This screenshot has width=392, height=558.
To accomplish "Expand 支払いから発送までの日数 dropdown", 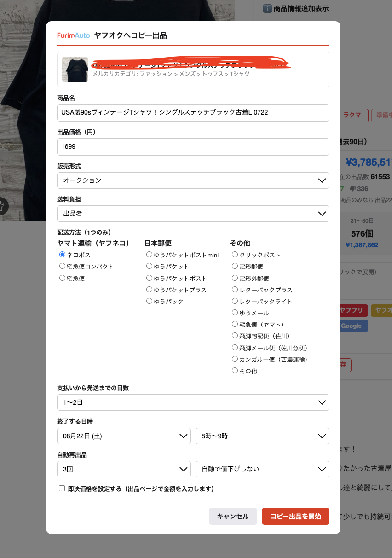I will pyautogui.click(x=193, y=402).
